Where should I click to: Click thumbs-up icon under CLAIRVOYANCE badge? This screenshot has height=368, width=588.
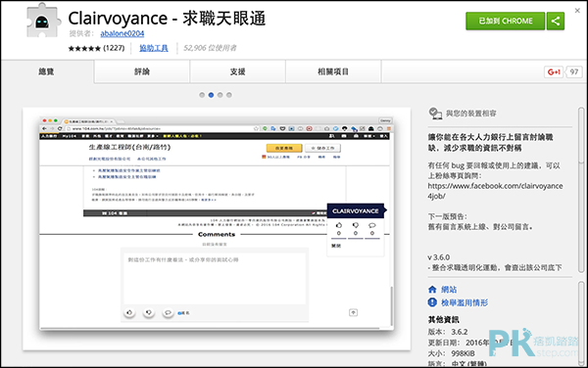click(339, 225)
